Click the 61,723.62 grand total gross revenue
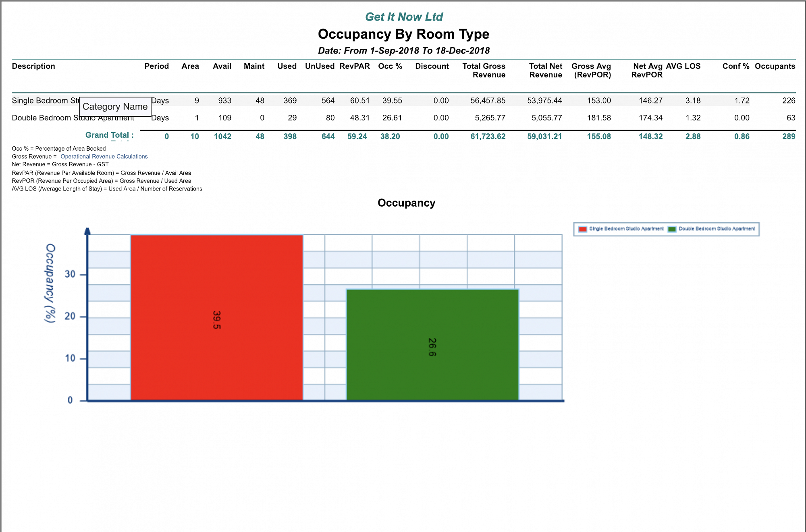 488,137
